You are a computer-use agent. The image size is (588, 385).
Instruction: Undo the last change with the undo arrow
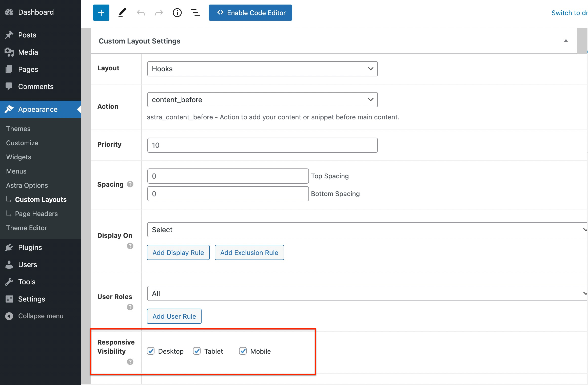141,13
